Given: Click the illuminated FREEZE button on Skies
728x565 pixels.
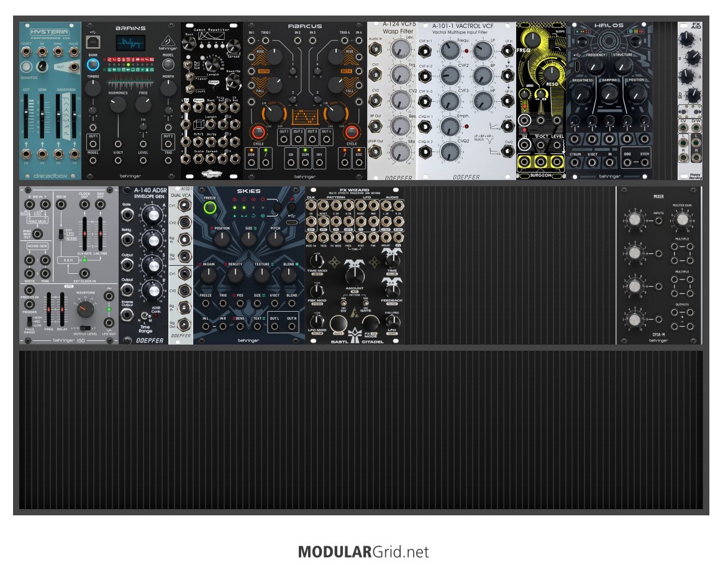Looking at the screenshot, I should pos(210,207).
